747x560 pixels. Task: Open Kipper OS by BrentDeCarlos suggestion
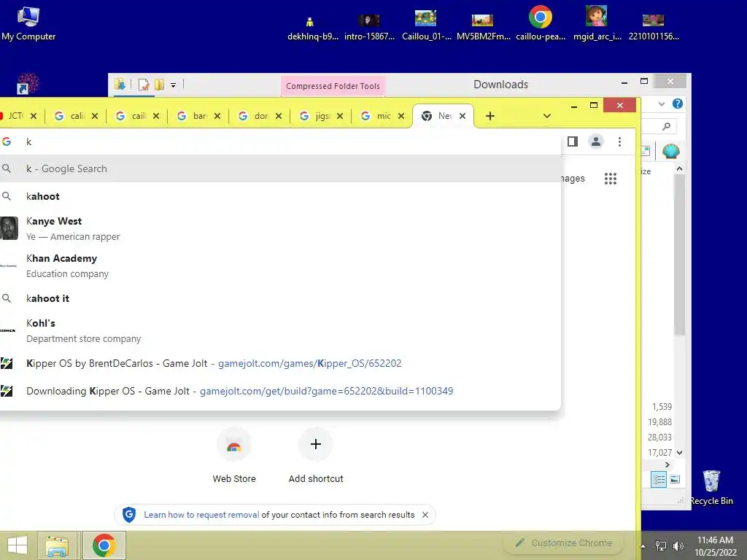coord(280,363)
